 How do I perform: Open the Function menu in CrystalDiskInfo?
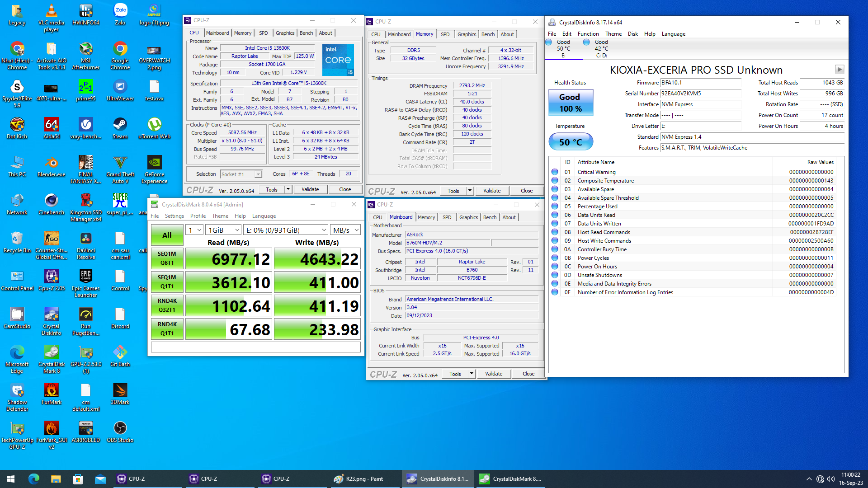[x=588, y=34]
